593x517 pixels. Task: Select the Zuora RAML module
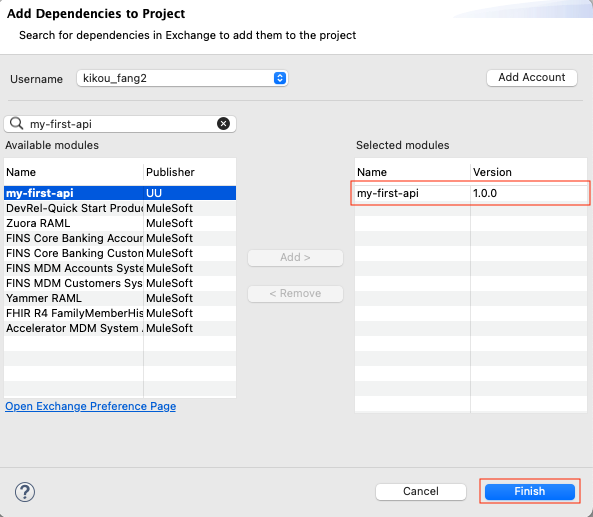pos(120,223)
